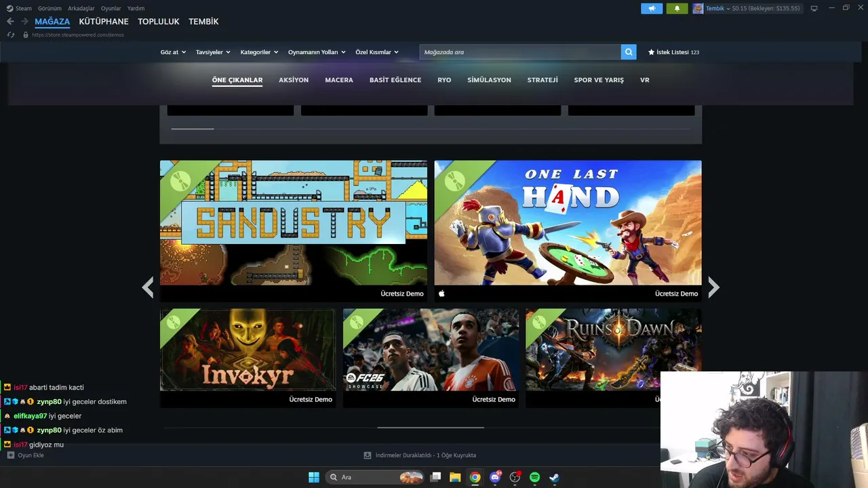868x488 pixels.
Task: Expand the Tavsiyeler dropdown
Action: pos(213,52)
